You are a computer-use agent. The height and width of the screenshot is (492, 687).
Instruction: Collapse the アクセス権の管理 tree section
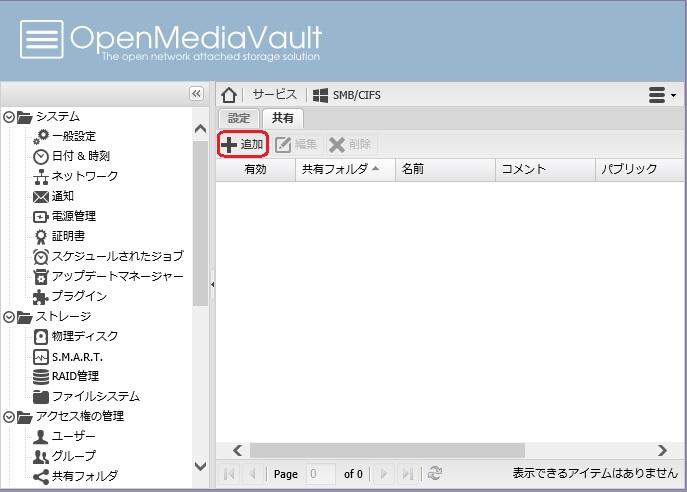pyautogui.click(x=9, y=417)
